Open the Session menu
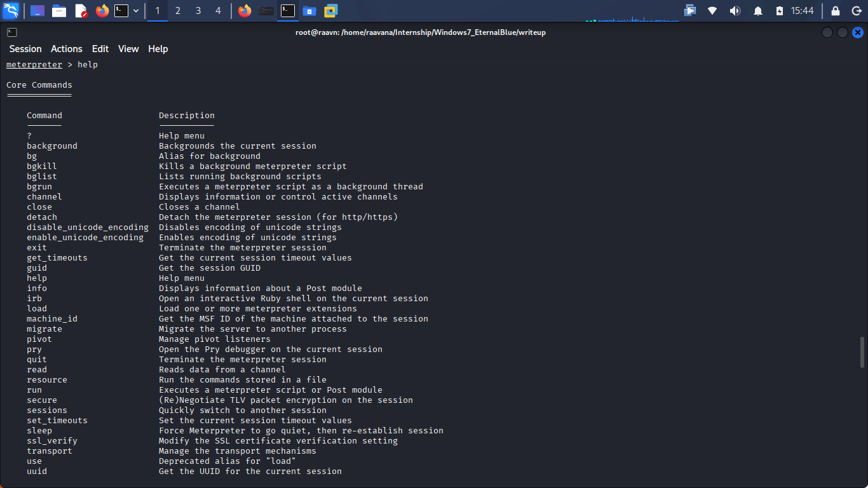This screenshot has width=868, height=488. pyautogui.click(x=25, y=49)
